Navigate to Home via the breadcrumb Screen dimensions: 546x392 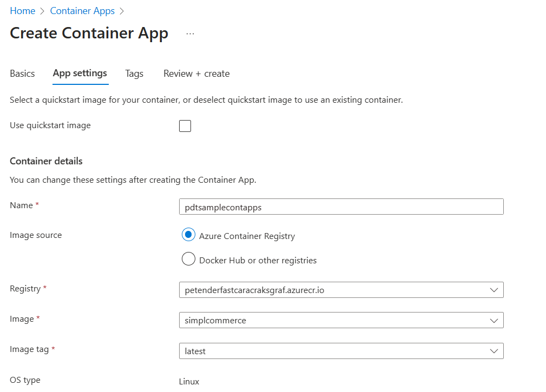(x=22, y=10)
